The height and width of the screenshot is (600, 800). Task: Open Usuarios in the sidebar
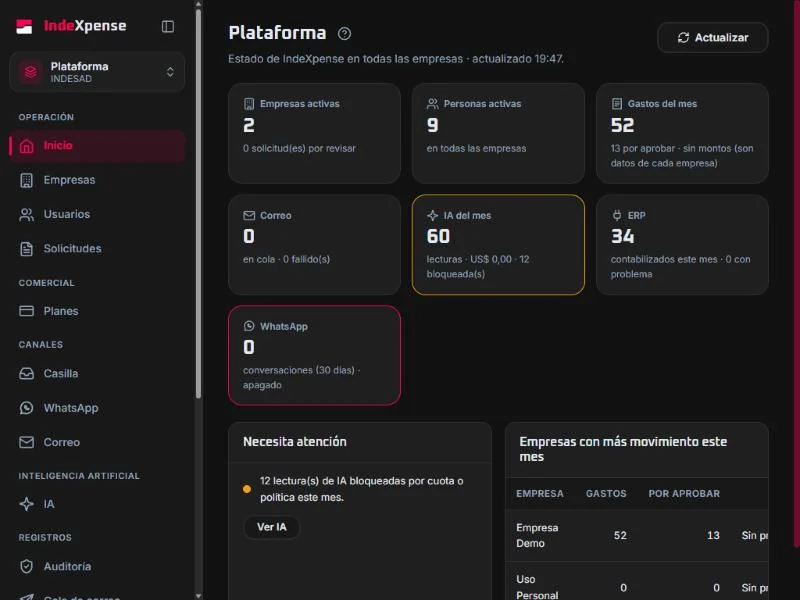[97, 214]
